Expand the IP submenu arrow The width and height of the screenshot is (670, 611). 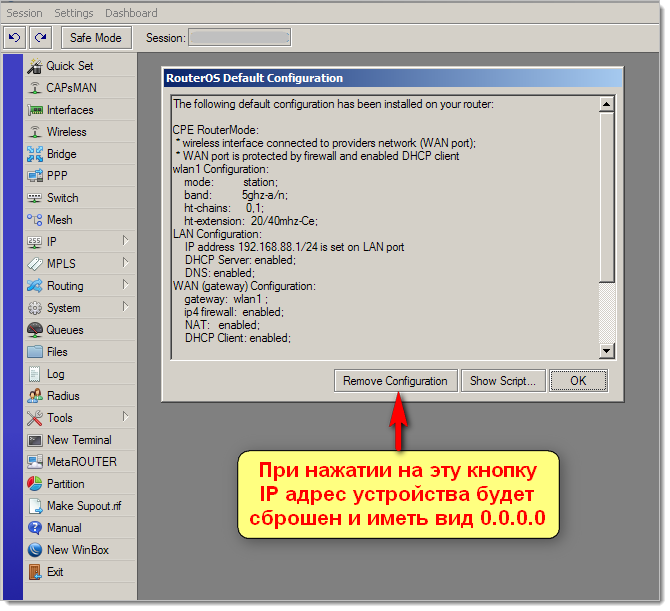[125, 241]
